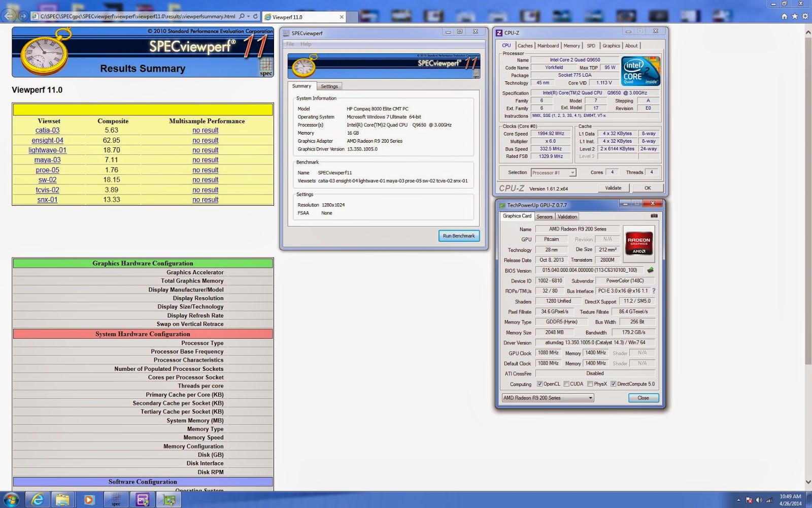
Task: Switch to the Caches tab in CPU-Z
Action: pyautogui.click(x=525, y=46)
